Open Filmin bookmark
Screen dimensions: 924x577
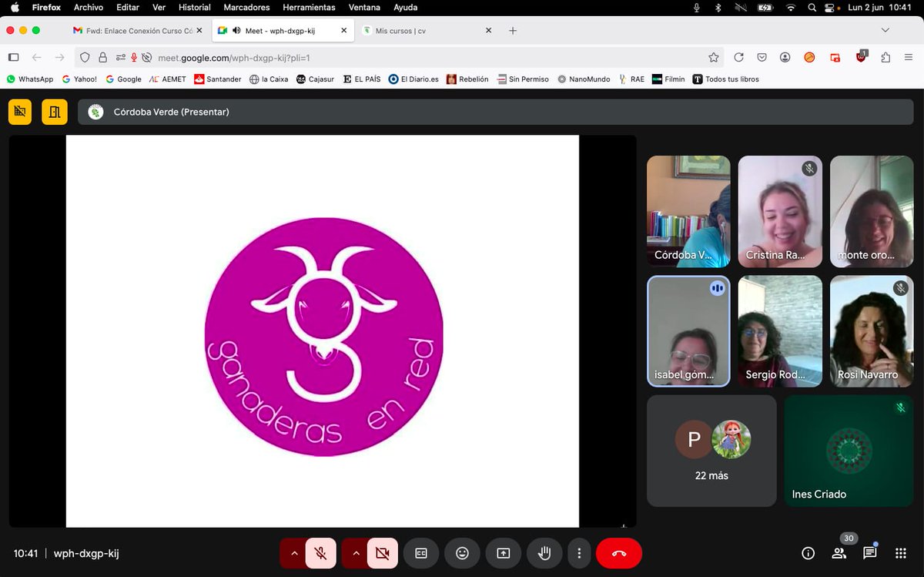pos(668,79)
